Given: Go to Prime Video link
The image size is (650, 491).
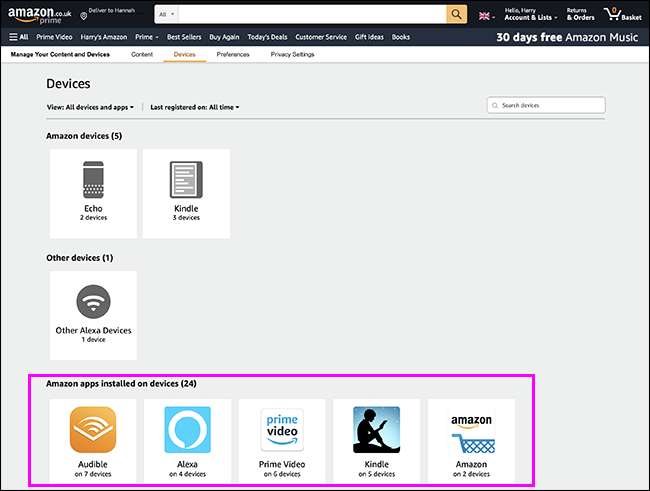Looking at the screenshot, I should click(x=54, y=37).
